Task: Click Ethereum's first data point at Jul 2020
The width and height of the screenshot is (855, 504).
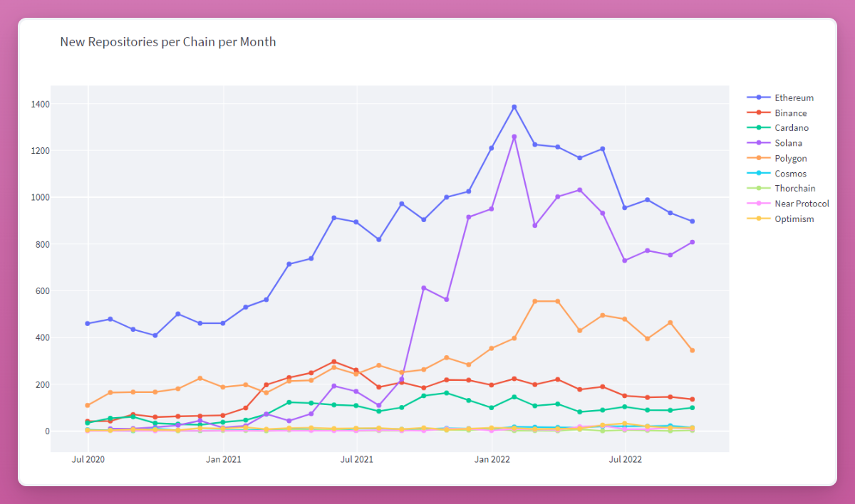Action: coord(88,324)
